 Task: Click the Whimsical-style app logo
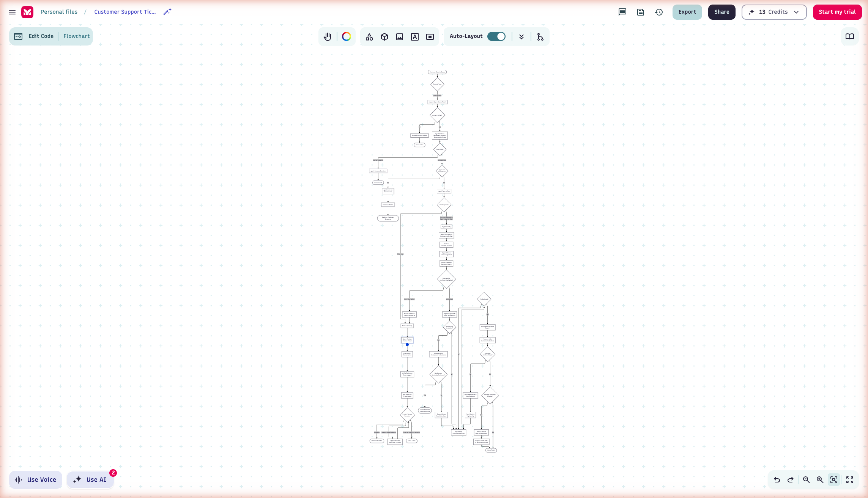click(27, 12)
